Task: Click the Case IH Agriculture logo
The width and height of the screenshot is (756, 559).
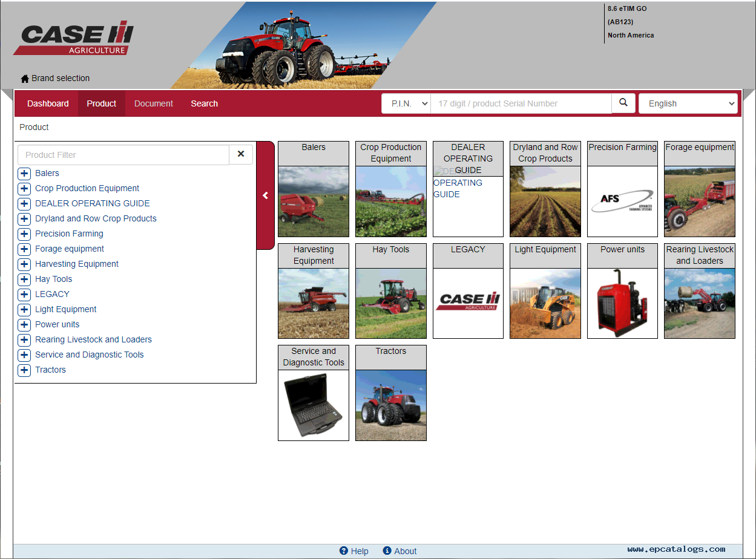Action: click(73, 38)
